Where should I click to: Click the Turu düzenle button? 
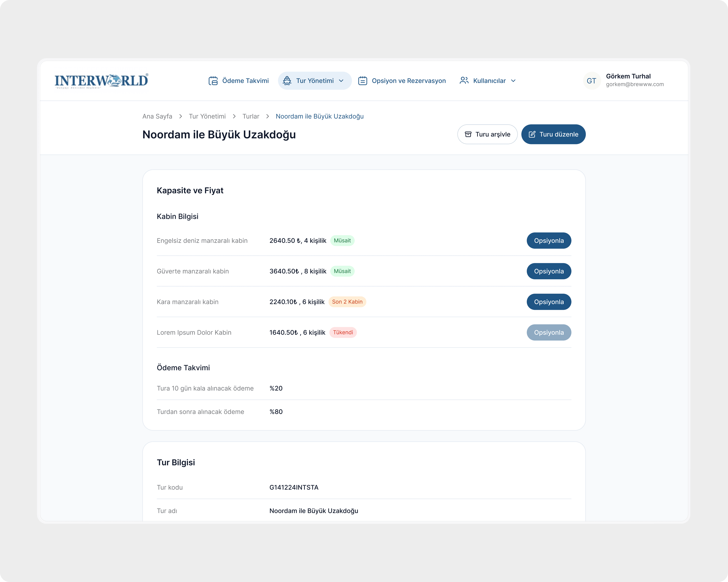point(553,134)
